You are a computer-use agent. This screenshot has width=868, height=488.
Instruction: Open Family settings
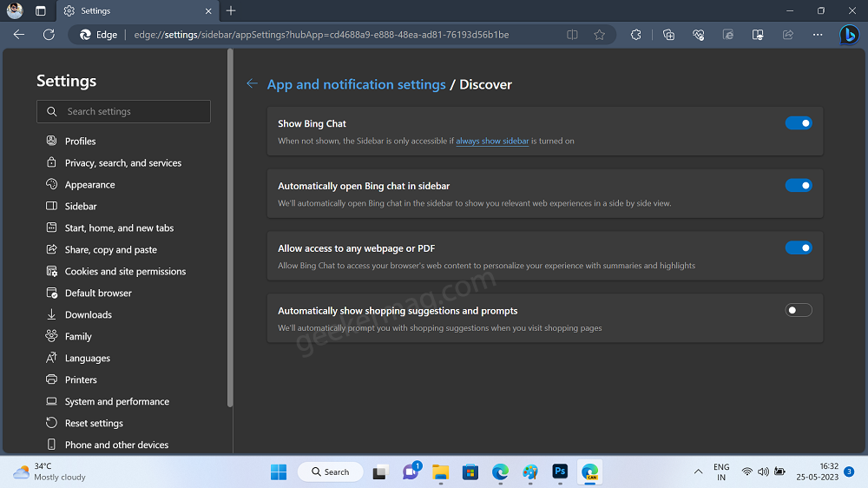pos(78,336)
